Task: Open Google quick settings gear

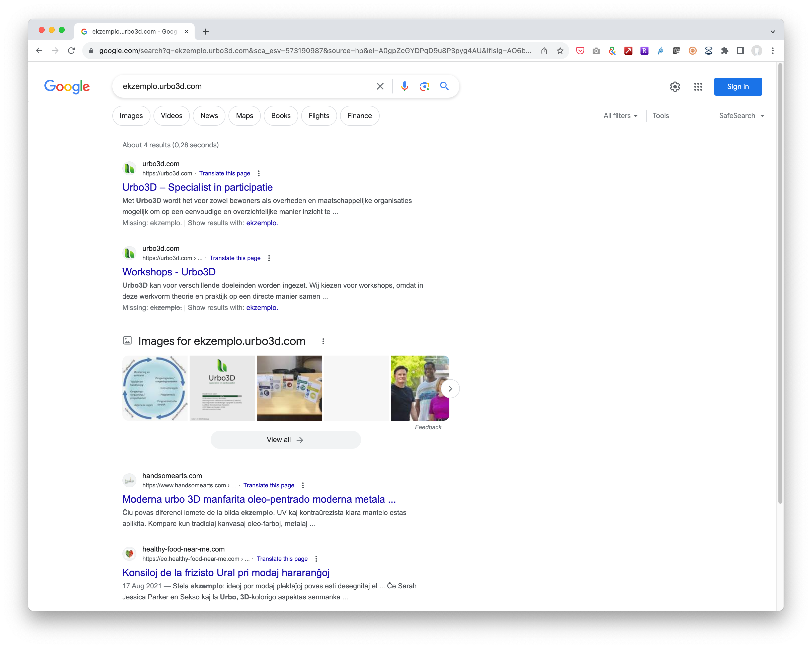Action: pyautogui.click(x=675, y=87)
